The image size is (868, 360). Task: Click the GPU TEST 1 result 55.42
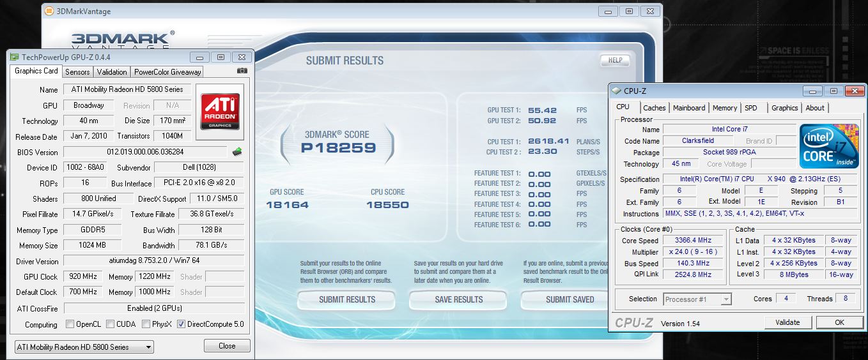tap(542, 110)
